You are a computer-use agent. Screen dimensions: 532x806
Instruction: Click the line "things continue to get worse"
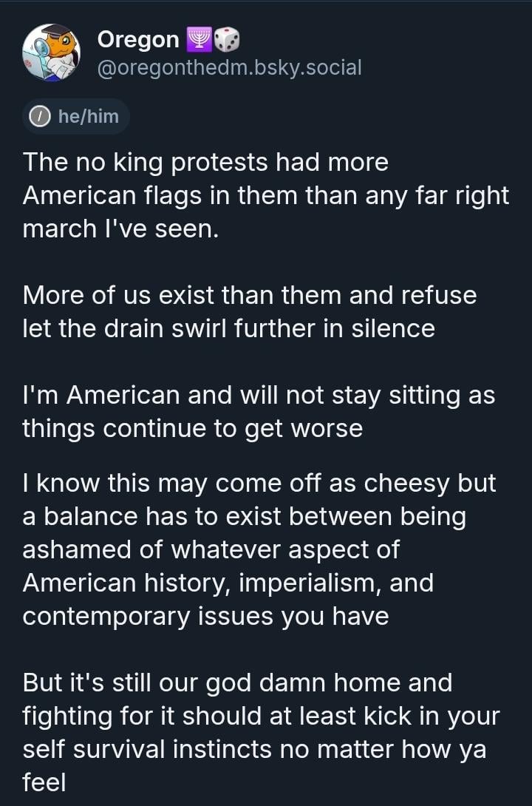click(x=192, y=428)
